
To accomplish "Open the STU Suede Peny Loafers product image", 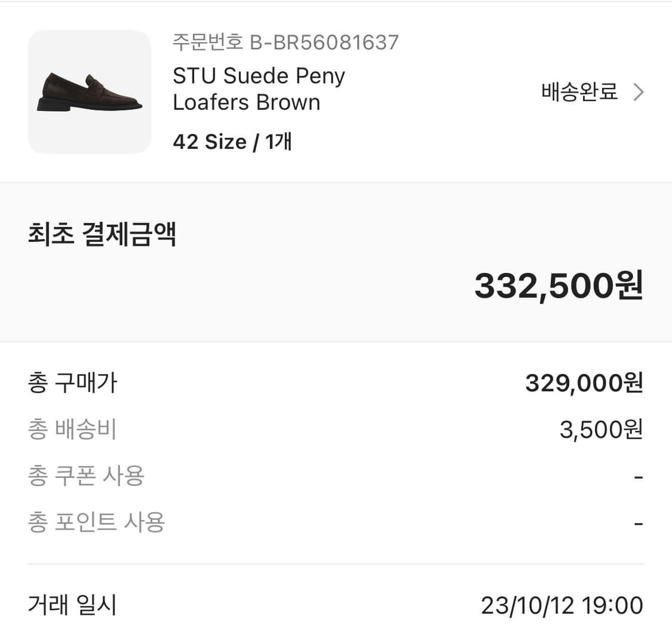I will coord(89,91).
